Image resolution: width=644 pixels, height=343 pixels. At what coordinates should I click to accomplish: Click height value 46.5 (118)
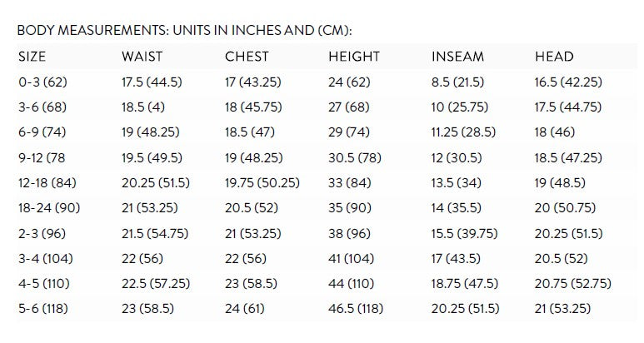[x=356, y=309]
